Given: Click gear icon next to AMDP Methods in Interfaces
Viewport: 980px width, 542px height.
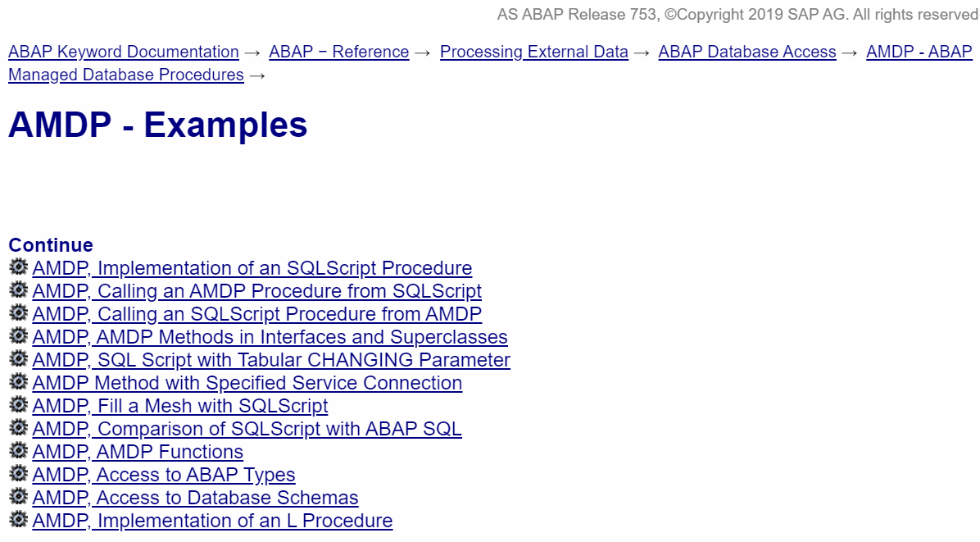Looking at the screenshot, I should tap(18, 336).
